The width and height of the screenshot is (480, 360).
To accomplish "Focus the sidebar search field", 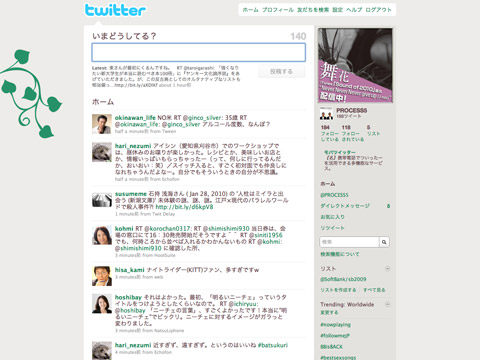I will [x=349, y=242].
